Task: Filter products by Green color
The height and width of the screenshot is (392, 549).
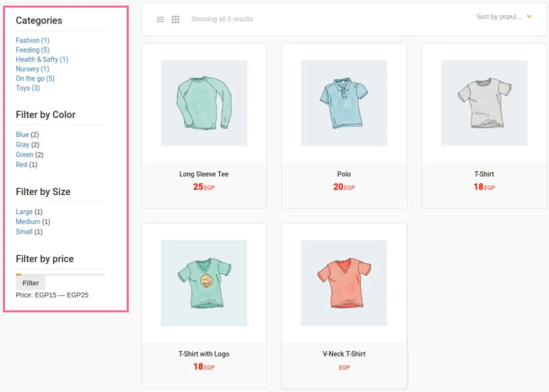Action: click(x=25, y=154)
